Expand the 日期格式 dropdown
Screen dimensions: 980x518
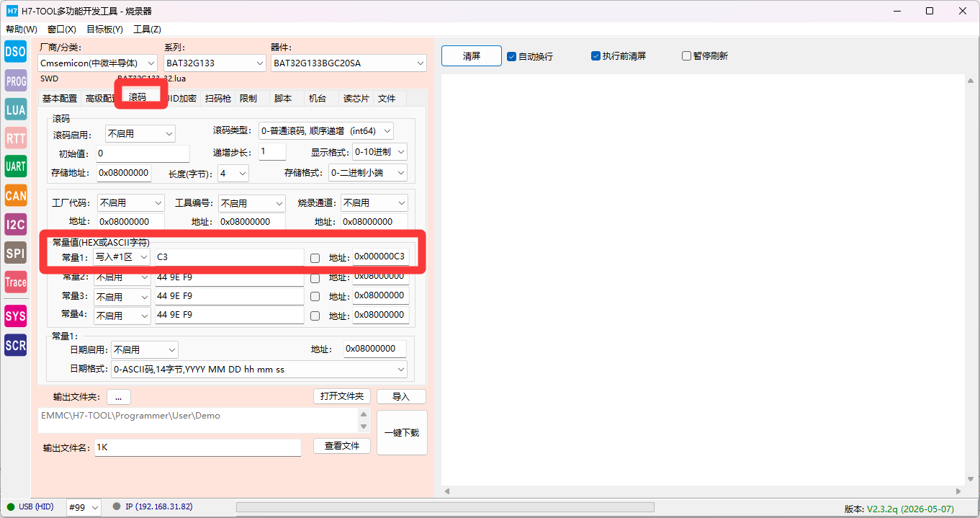[x=259, y=370]
